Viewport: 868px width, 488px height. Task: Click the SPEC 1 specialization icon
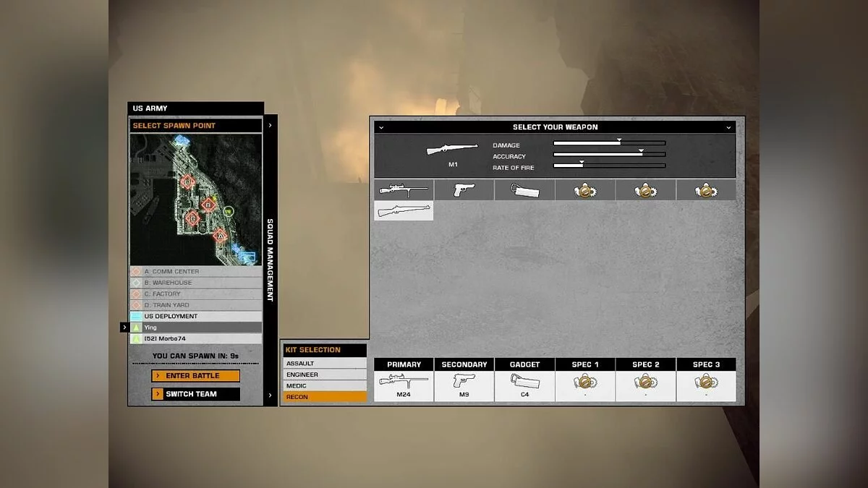click(584, 189)
